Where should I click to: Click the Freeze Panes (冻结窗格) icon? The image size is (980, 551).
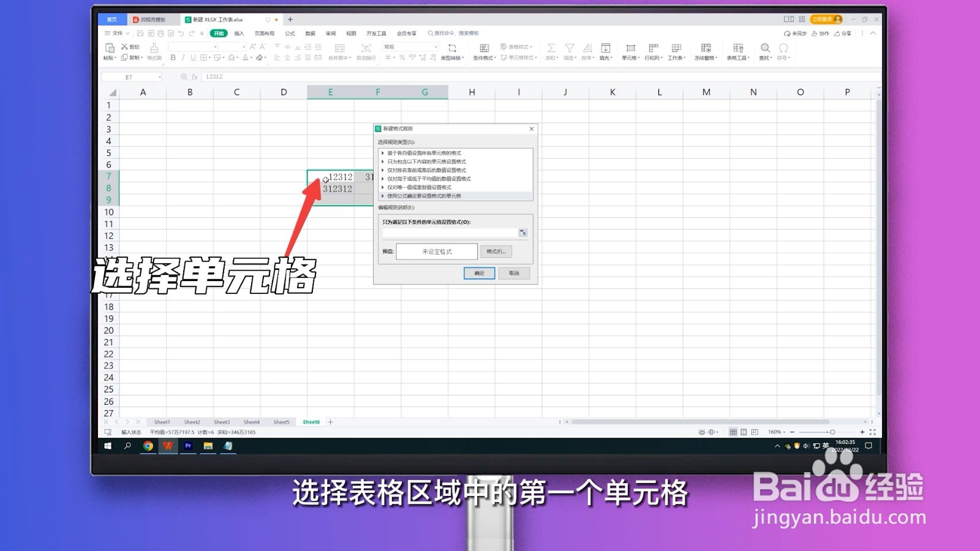tap(706, 48)
